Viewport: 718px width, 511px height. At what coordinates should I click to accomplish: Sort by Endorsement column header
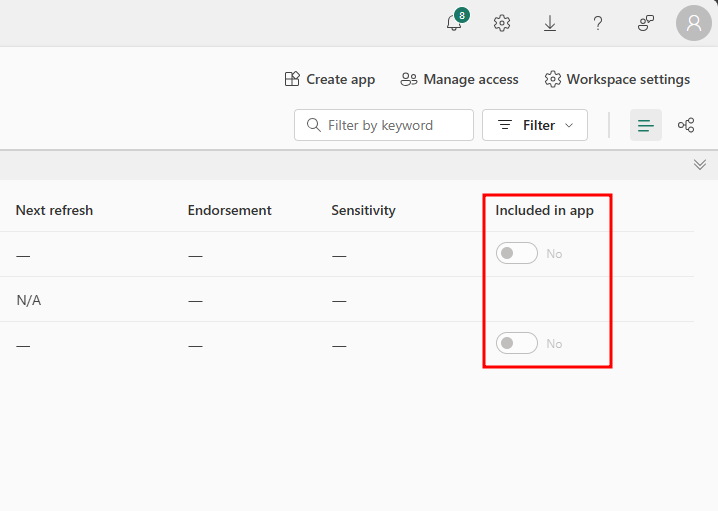pyautogui.click(x=229, y=210)
